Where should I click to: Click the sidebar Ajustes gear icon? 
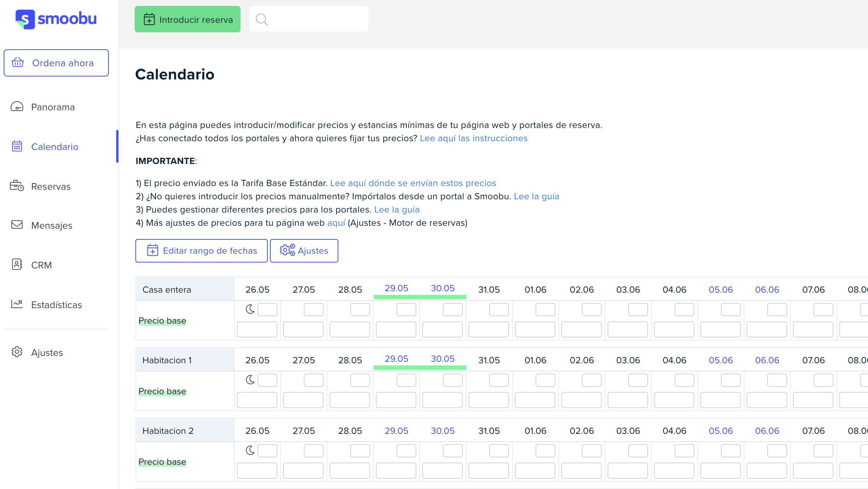17,352
